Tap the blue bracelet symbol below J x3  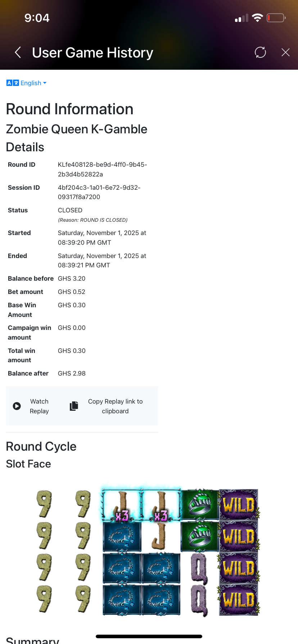pyautogui.click(x=122, y=537)
